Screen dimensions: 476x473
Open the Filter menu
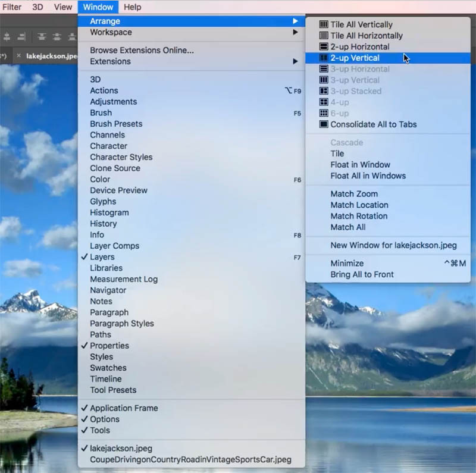tap(12, 7)
